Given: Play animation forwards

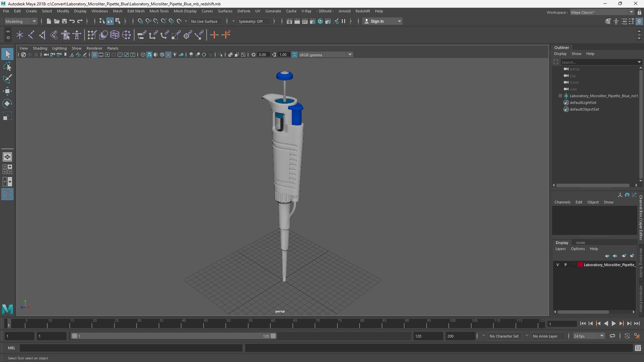Looking at the screenshot, I should [613, 323].
